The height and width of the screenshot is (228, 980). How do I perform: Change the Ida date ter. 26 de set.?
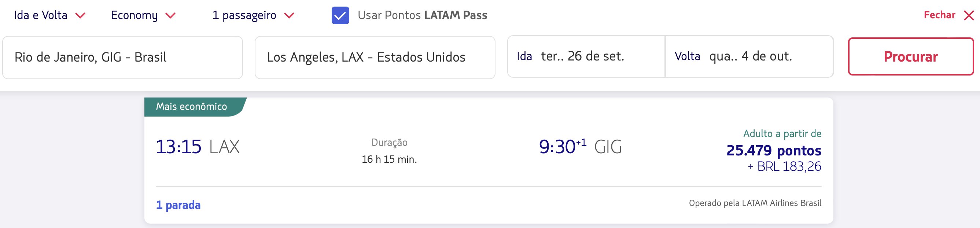(586, 56)
